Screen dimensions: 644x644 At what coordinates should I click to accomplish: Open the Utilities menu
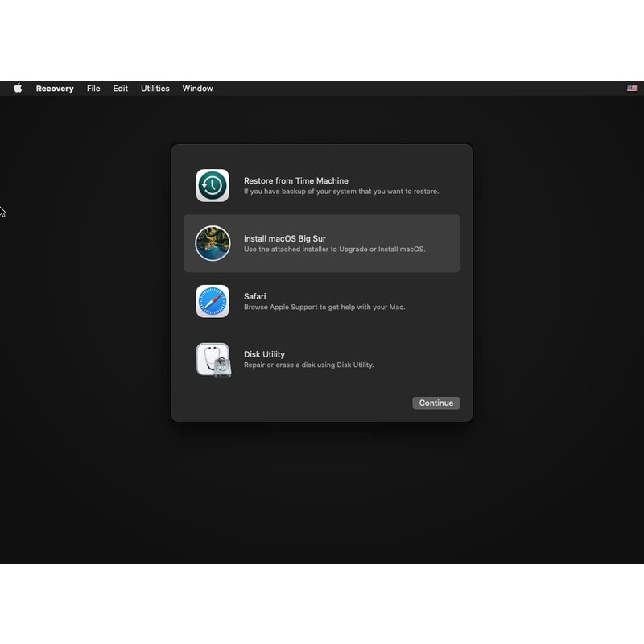point(155,89)
